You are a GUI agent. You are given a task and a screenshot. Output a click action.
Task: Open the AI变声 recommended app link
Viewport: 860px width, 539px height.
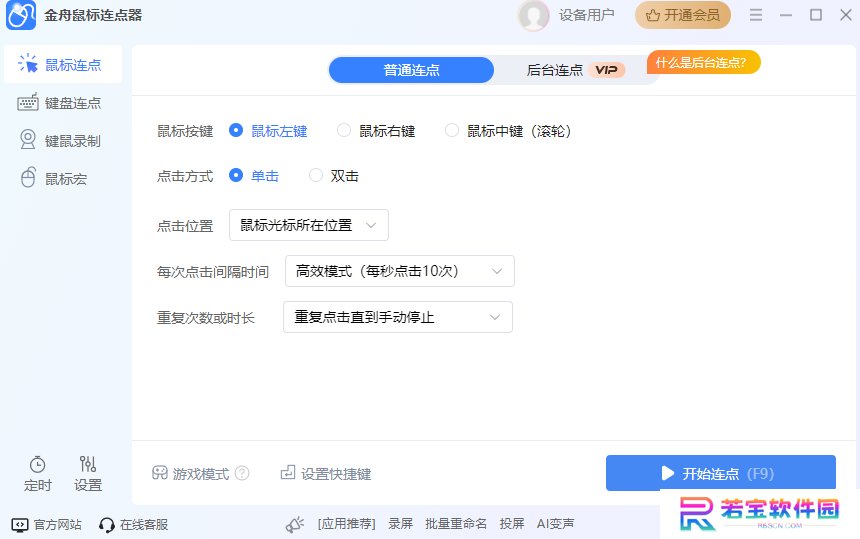pyautogui.click(x=555, y=524)
